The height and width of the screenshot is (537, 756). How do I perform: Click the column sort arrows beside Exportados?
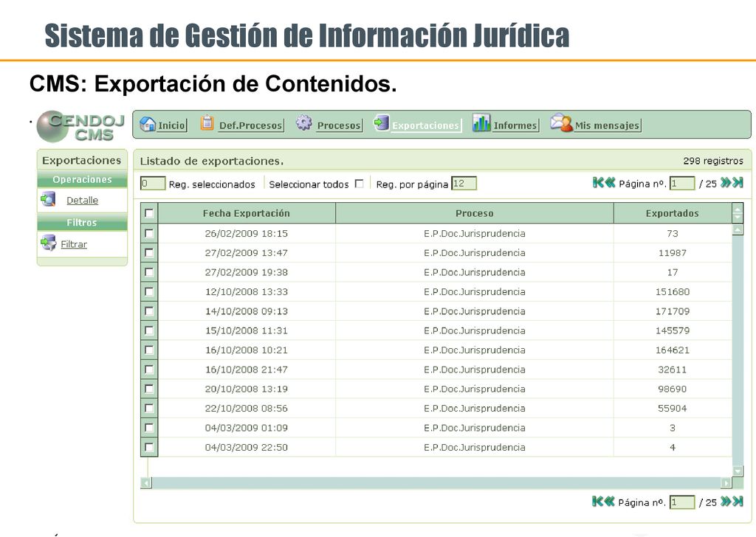click(738, 213)
